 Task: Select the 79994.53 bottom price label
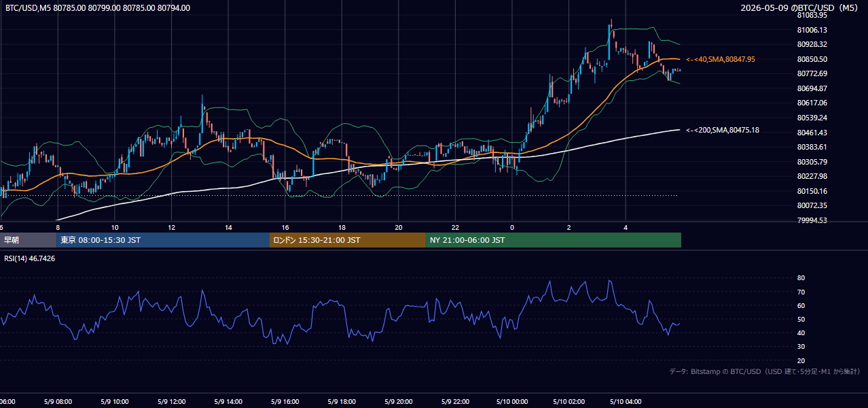[812, 220]
